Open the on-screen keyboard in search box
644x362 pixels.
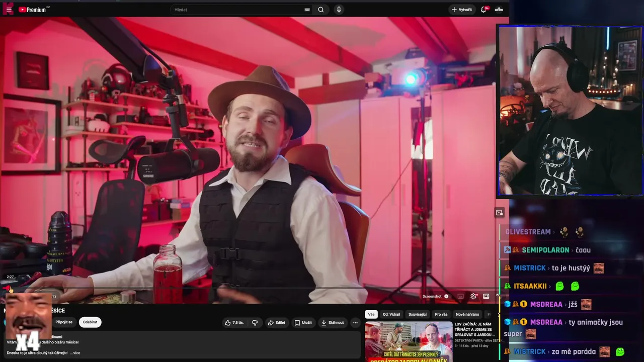click(x=307, y=10)
